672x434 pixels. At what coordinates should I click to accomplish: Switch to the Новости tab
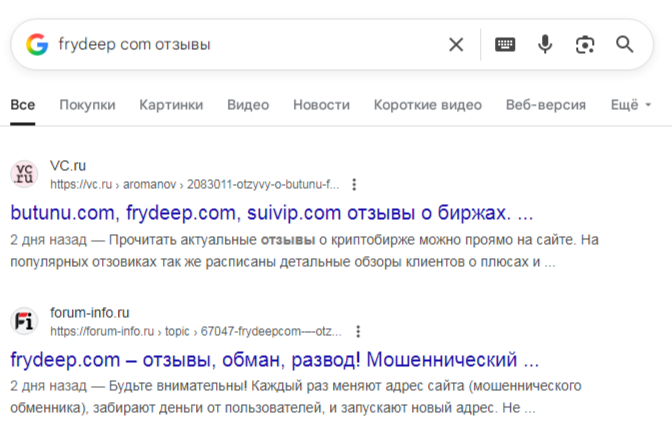321,105
